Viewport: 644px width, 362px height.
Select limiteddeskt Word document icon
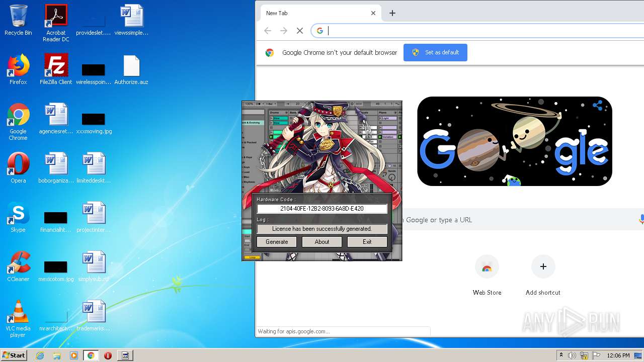click(x=94, y=168)
